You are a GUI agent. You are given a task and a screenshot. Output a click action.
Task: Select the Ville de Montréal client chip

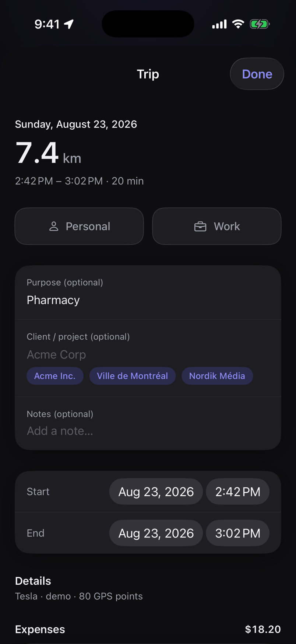tap(133, 376)
